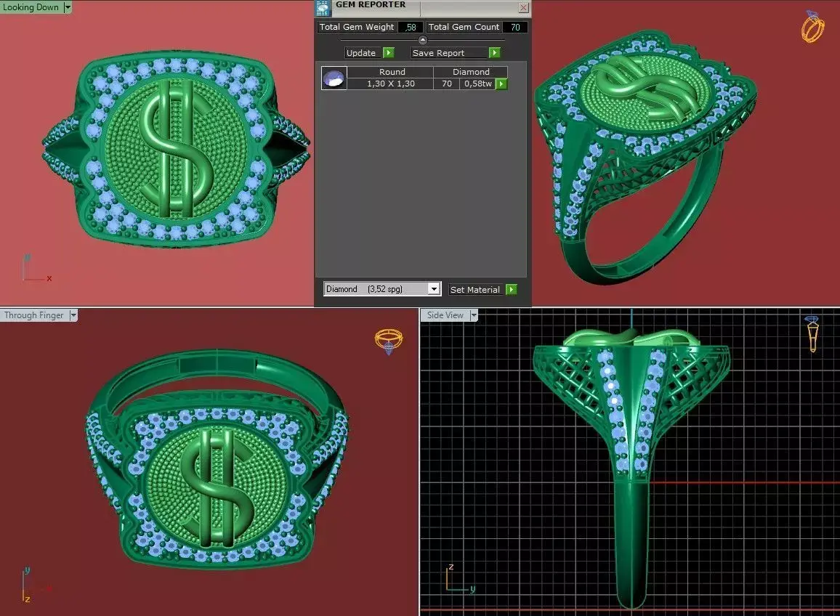The width and height of the screenshot is (840, 616).
Task: Click the 'Diamond' material cell in table
Action: (x=471, y=72)
